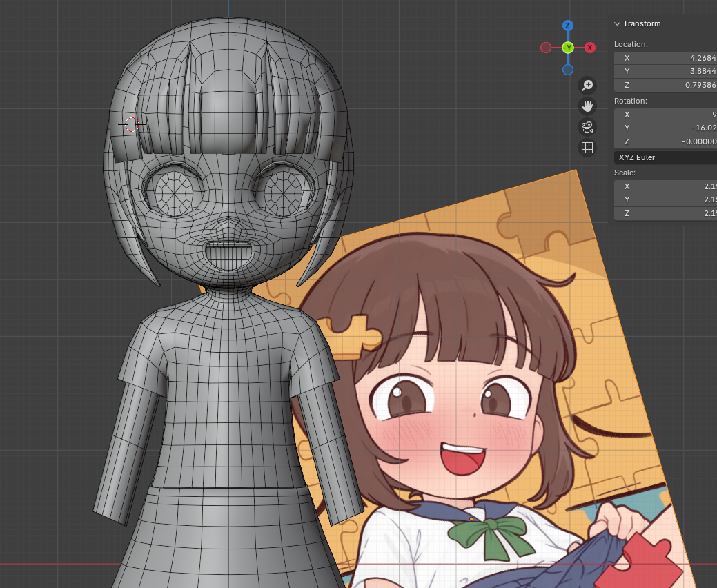Image resolution: width=717 pixels, height=588 pixels.
Task: Click the 'Scale:' label
Action: [625, 173]
